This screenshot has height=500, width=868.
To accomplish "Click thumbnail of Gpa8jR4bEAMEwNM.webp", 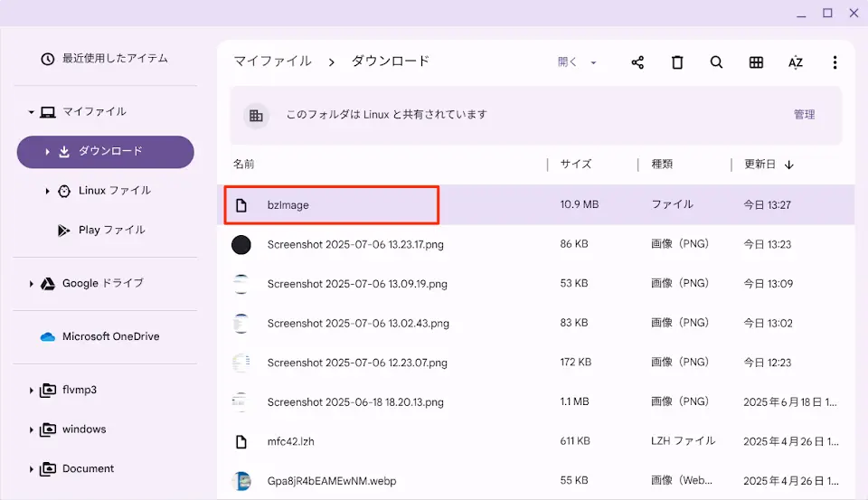I will click(241, 481).
